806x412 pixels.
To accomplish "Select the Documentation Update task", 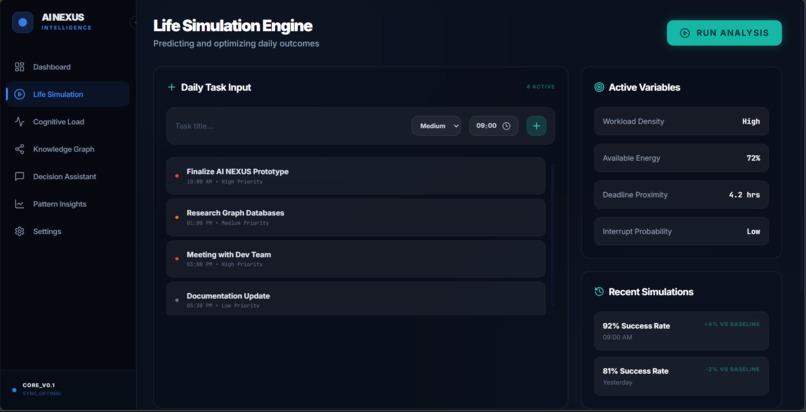I will click(x=356, y=298).
